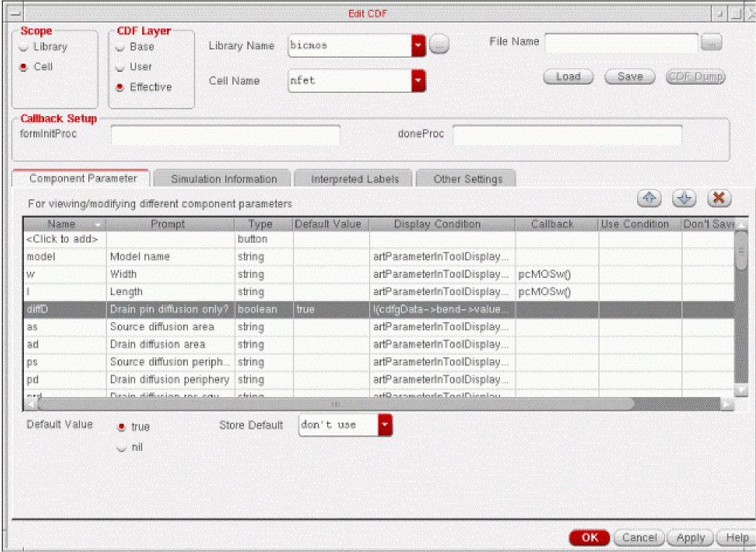Screen dimensions: 756x552
Task: Switch to the Simulation Information tab
Action: [x=223, y=179]
